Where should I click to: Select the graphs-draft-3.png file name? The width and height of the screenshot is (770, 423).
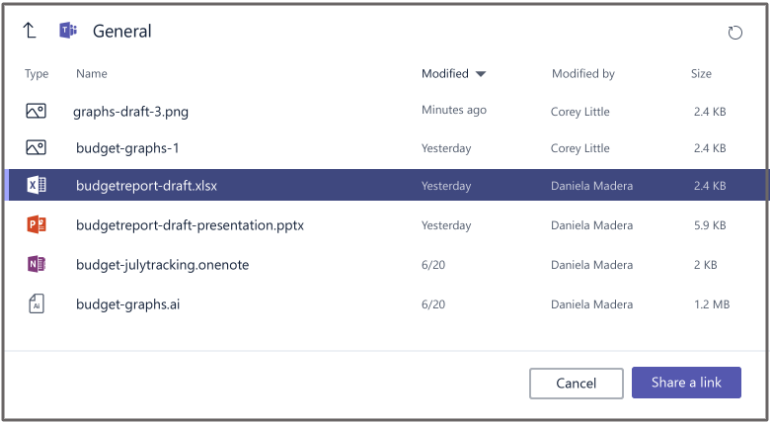tap(131, 111)
